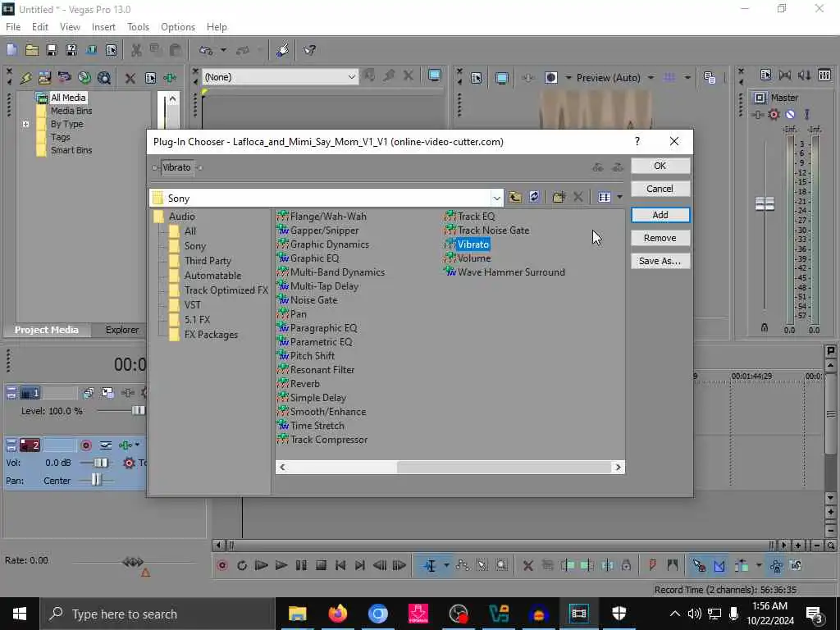This screenshot has width=840, height=630.
Task: Click the Remove button in Plug-In Chooser
Action: 660,238
